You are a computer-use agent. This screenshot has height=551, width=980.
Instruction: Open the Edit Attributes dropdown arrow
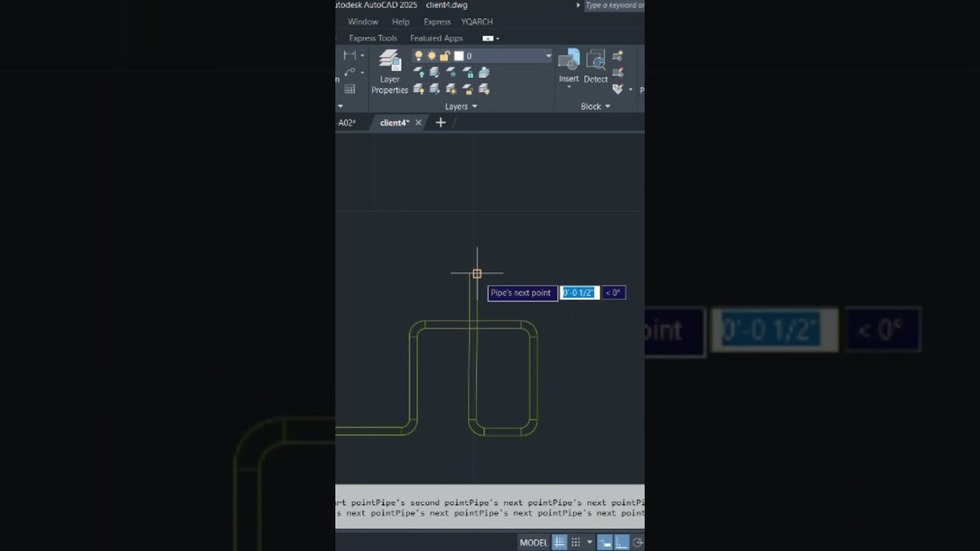[x=631, y=90]
